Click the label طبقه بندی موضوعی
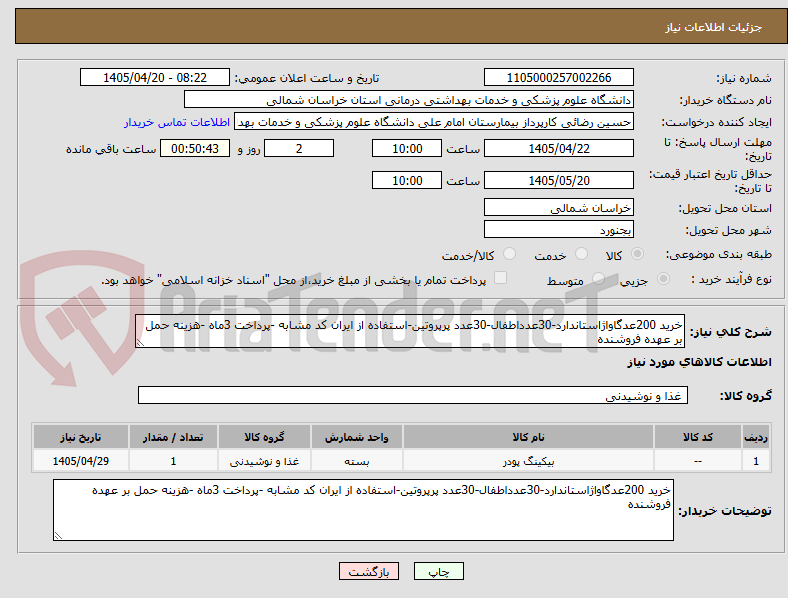The height and width of the screenshot is (598, 788). click(x=719, y=255)
